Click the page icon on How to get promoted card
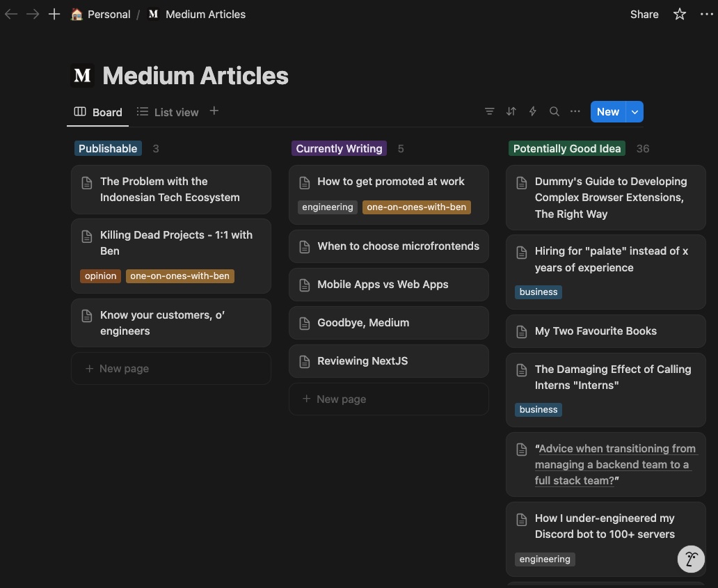 coord(305,183)
